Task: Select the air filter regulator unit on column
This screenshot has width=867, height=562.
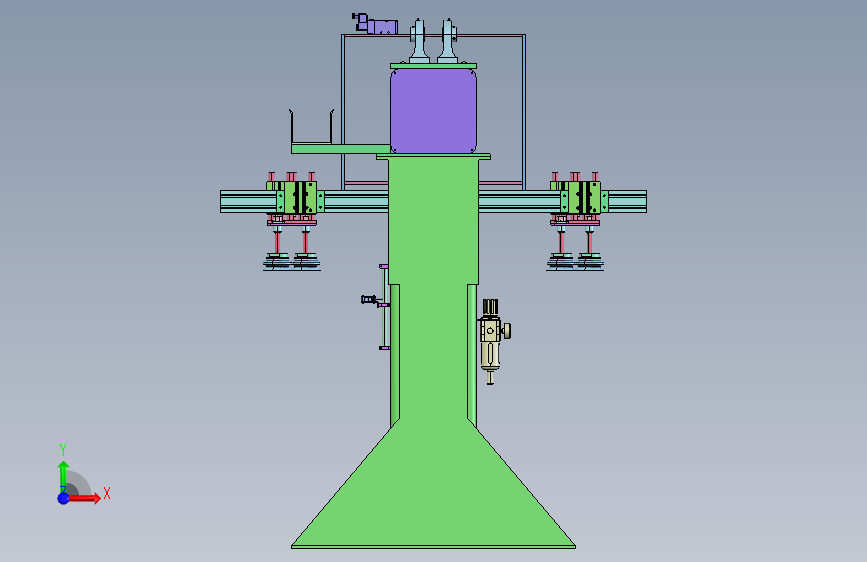Action: point(493,341)
